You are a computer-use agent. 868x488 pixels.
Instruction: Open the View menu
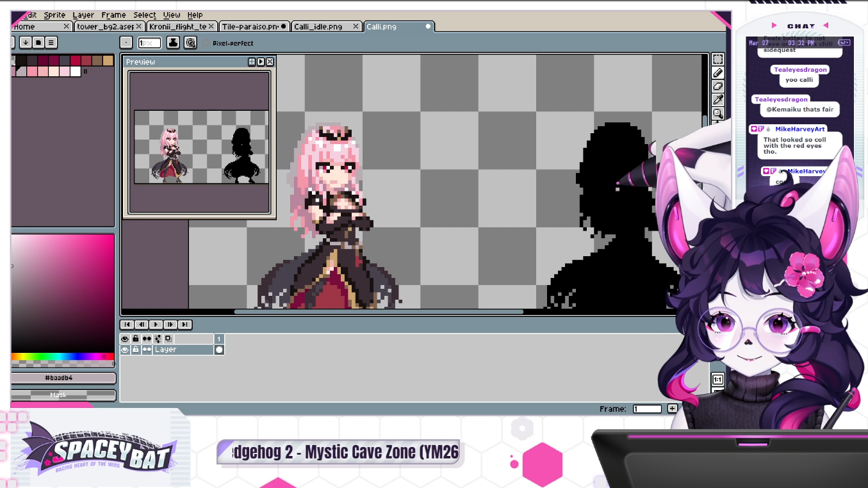point(172,15)
